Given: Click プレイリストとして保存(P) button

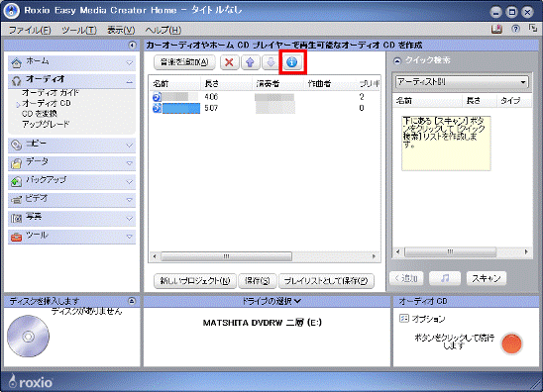Looking at the screenshot, I should pyautogui.click(x=326, y=280).
